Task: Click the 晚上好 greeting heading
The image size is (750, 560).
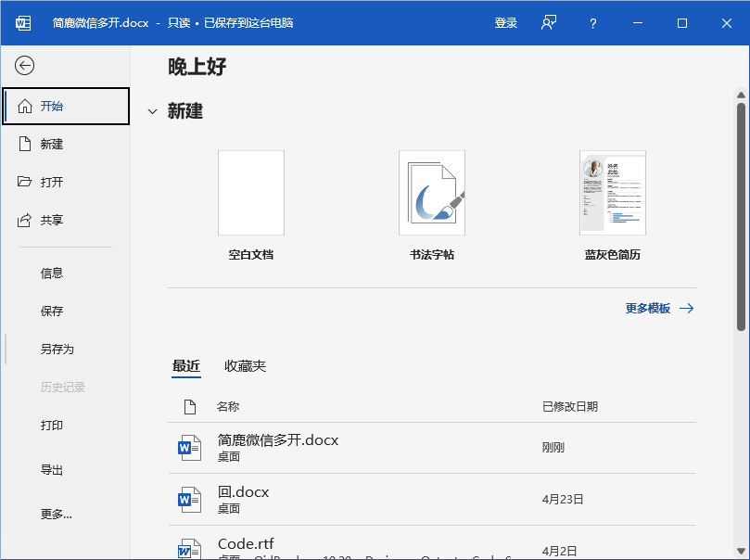Action: (197, 67)
